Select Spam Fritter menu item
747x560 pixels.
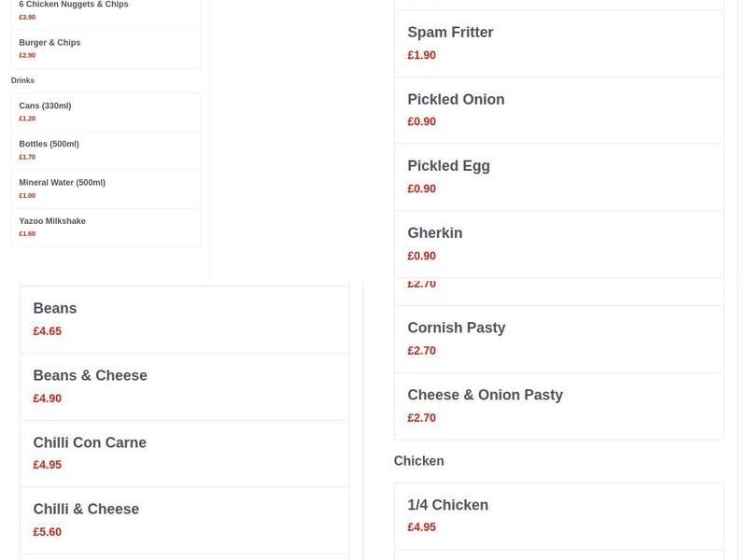click(450, 33)
